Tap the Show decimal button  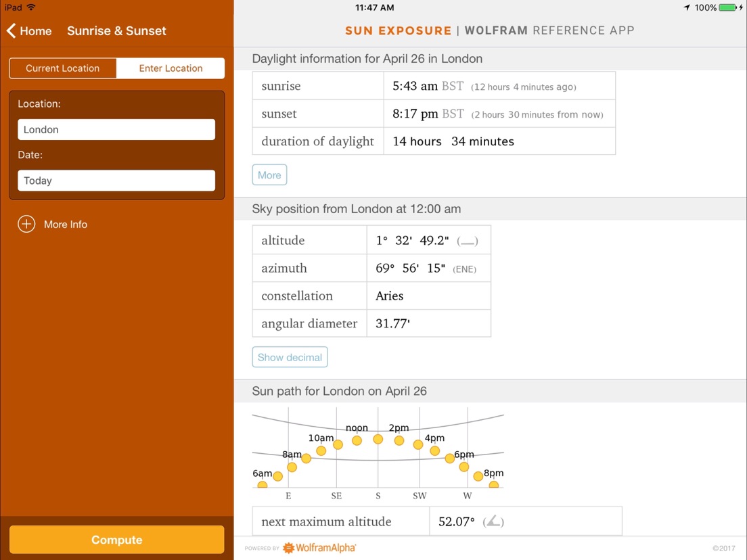290,357
